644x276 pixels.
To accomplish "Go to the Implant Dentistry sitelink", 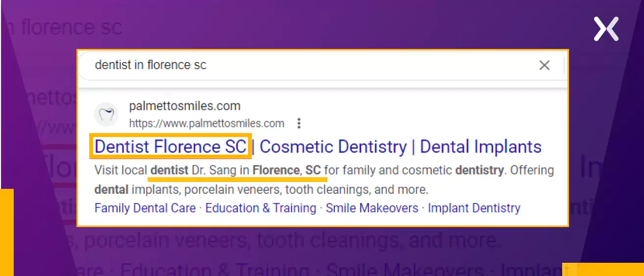I will coord(474,208).
